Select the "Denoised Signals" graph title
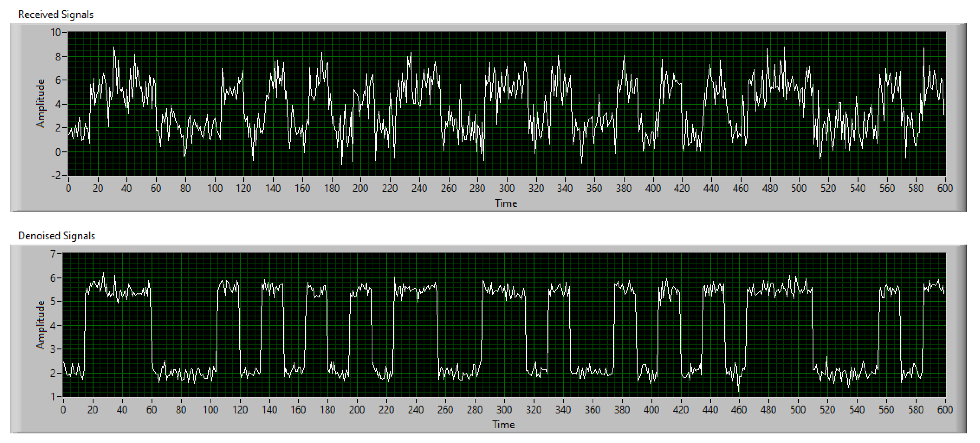Image resolution: width=980 pixels, height=443 pixels. tap(56, 236)
